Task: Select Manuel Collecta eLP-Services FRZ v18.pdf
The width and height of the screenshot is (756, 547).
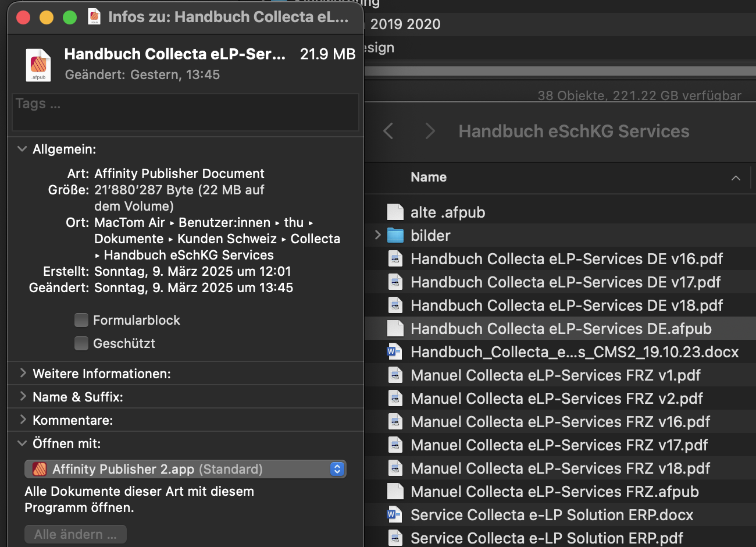Action: (x=561, y=468)
